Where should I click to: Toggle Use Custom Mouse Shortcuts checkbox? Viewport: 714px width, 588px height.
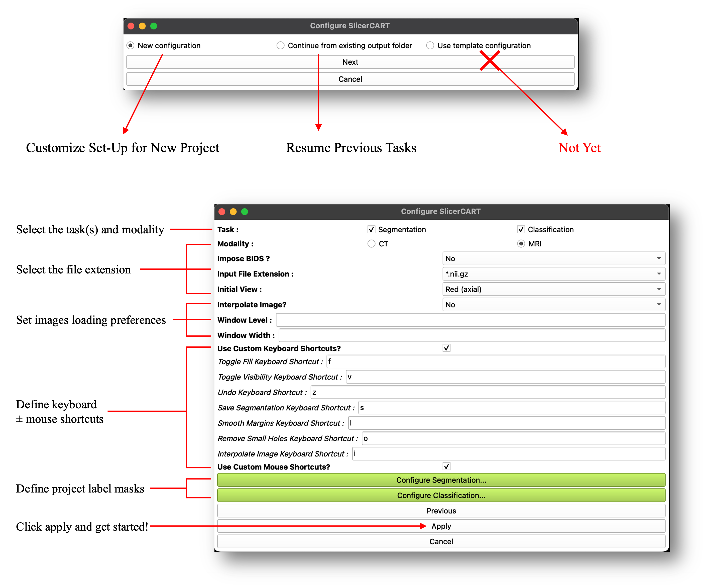point(446,466)
